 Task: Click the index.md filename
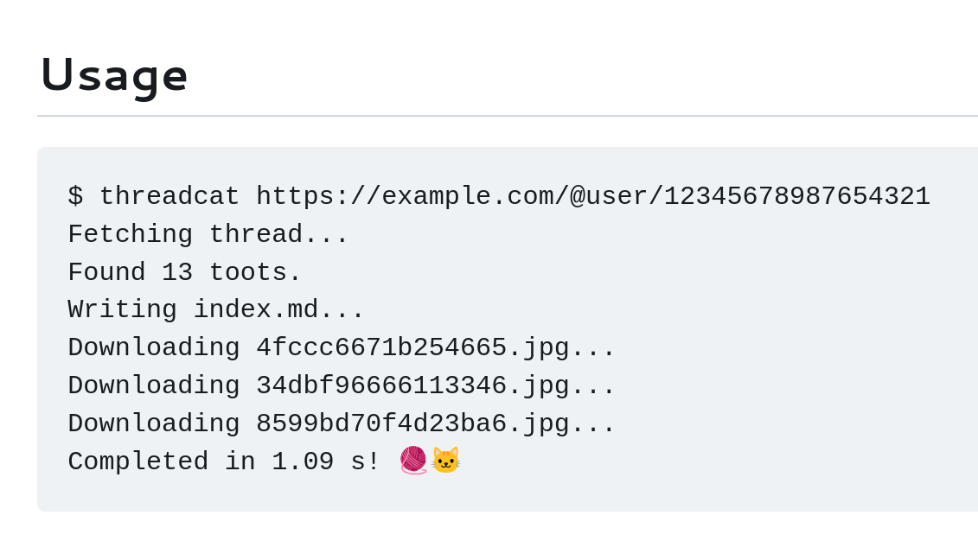[256, 310]
